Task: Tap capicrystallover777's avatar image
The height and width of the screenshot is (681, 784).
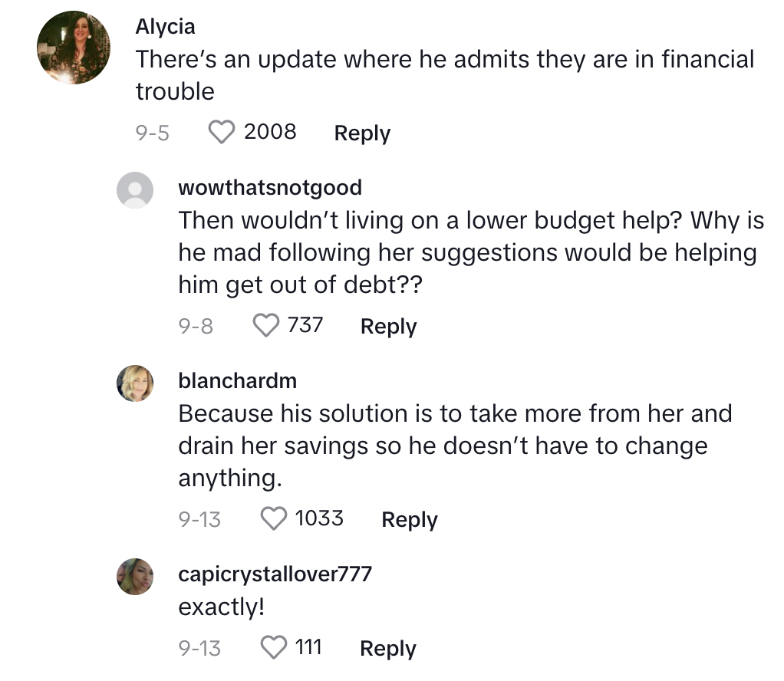Action: coord(135,577)
